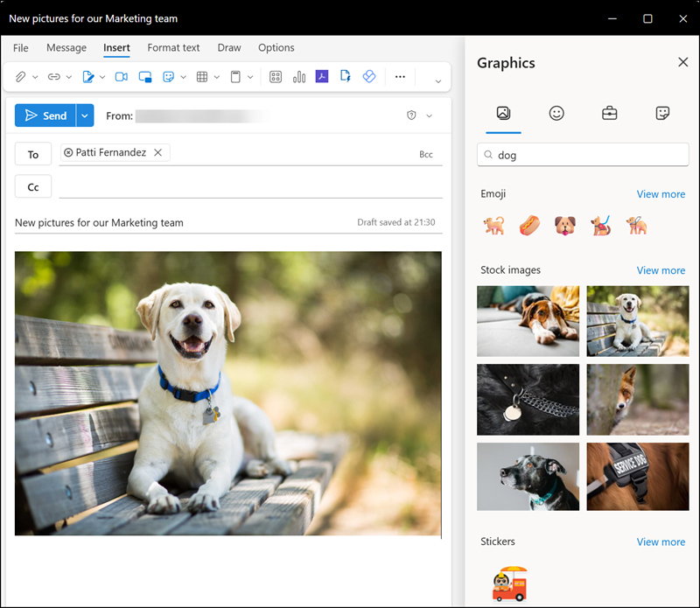Screen dimensions: 700x608
Task: Click the insert table grid icon
Action: 202,77
